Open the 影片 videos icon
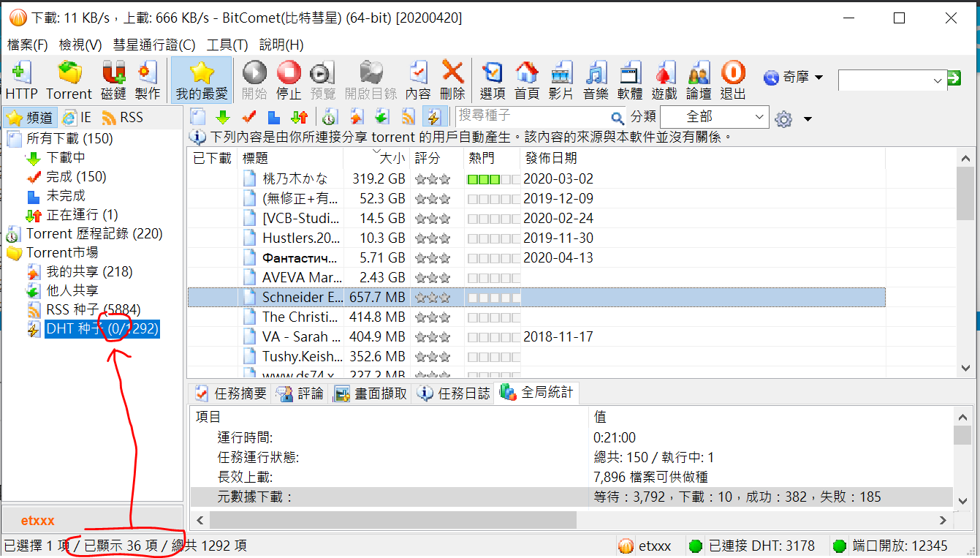Screen dimensions: 980x558 point(561,80)
